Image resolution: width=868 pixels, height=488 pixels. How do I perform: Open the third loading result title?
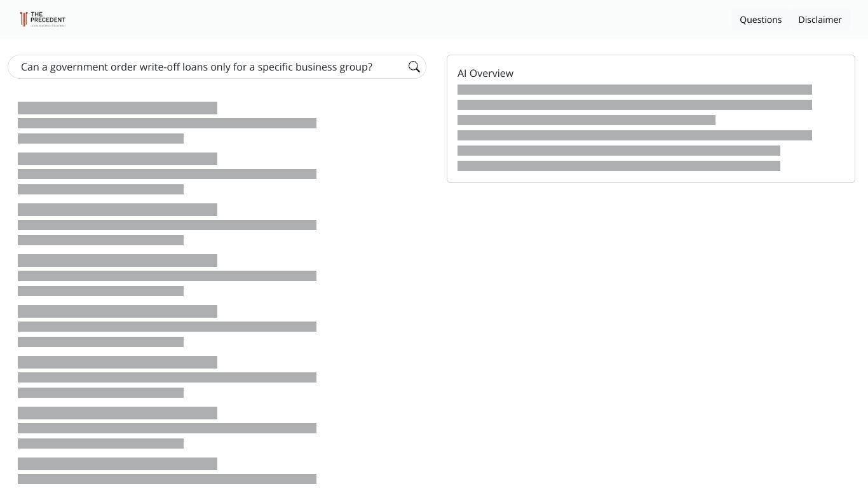(118, 210)
